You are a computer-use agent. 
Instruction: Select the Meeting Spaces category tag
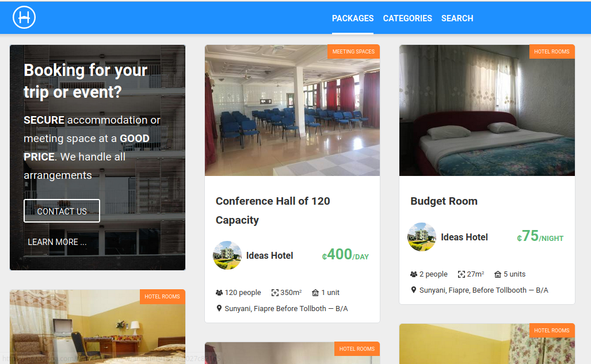click(x=353, y=52)
